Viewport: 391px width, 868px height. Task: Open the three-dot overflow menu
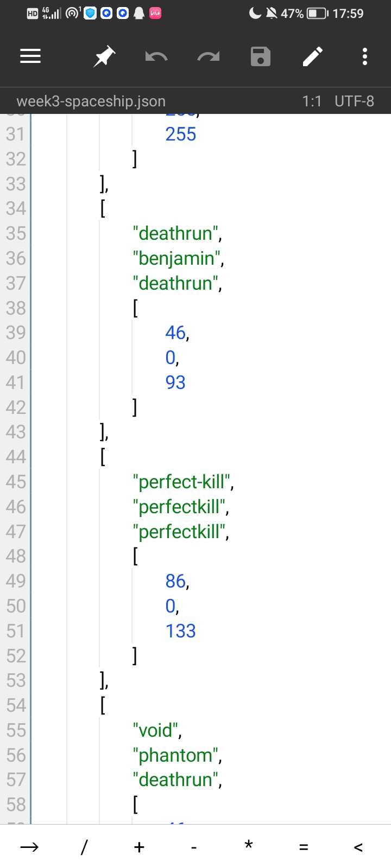pyautogui.click(x=365, y=56)
